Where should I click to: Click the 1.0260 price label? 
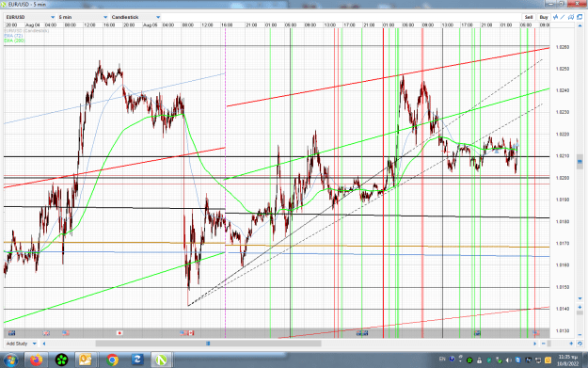(x=562, y=47)
